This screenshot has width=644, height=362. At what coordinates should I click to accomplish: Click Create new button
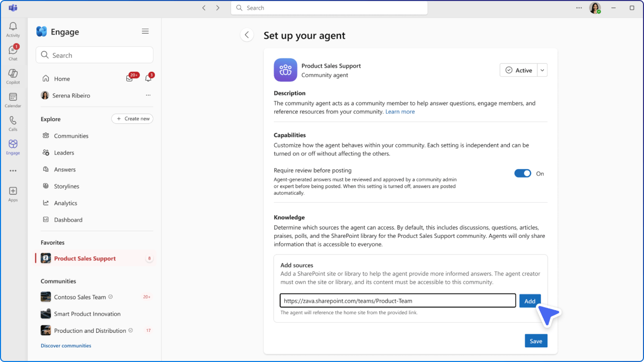(132, 119)
